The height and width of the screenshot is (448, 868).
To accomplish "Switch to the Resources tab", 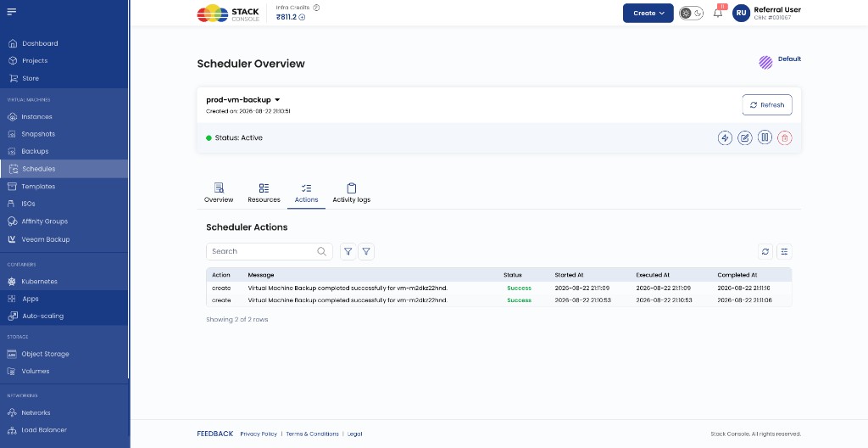I will [x=264, y=193].
